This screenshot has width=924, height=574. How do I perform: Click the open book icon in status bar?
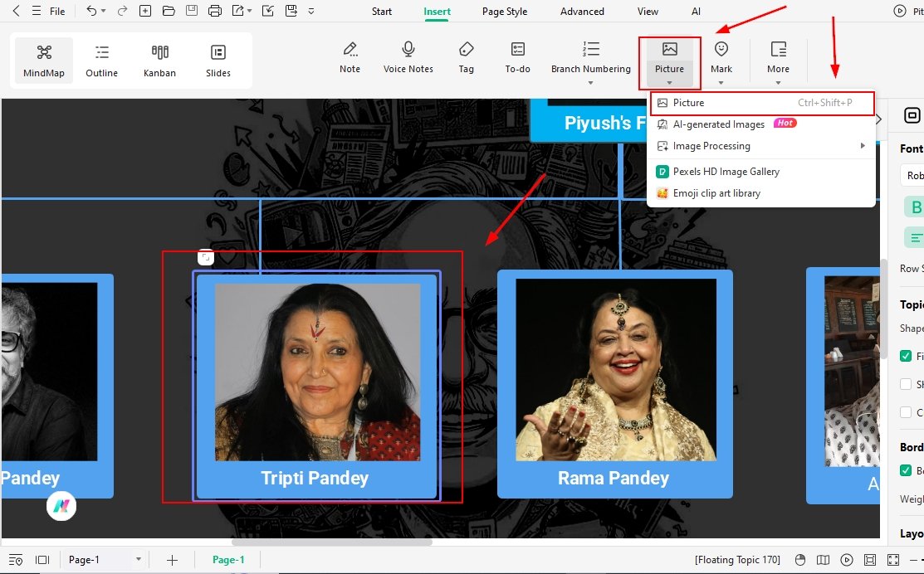click(824, 560)
